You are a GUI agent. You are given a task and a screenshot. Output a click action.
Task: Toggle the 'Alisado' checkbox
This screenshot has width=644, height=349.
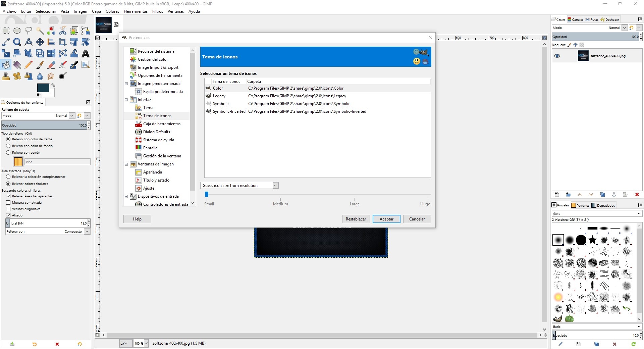point(8,215)
